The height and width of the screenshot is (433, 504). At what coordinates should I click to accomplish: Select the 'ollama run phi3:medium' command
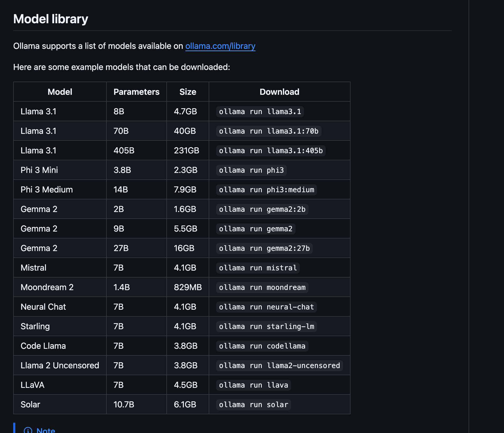[267, 190]
